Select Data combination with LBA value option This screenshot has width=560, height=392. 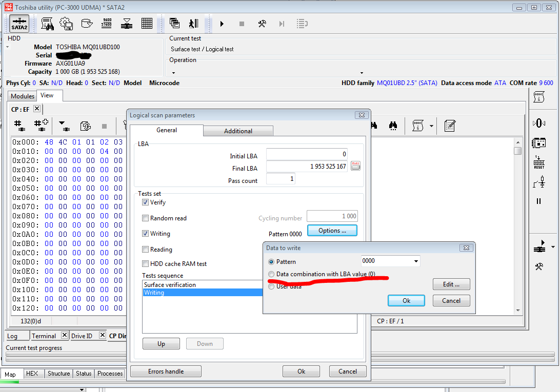[x=271, y=274]
